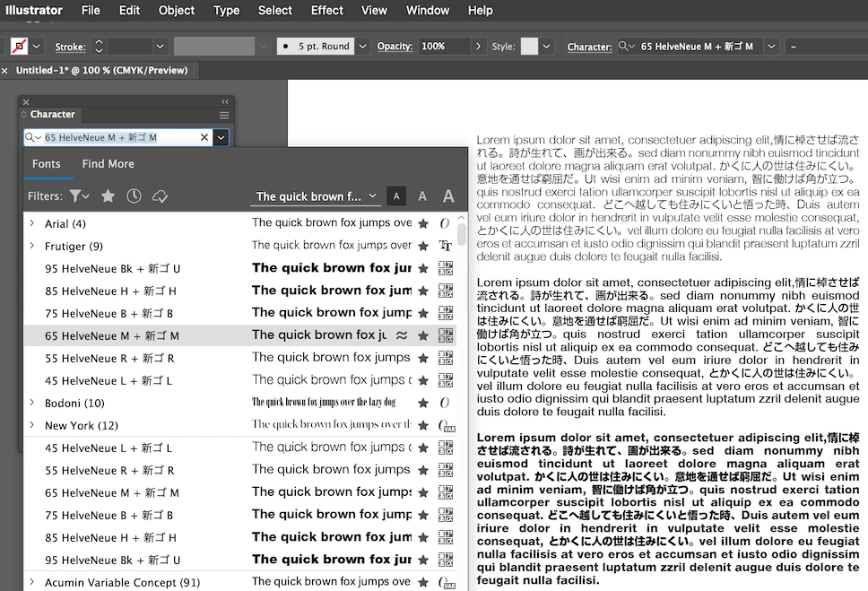
Task: Expand the Acumin Variable Concept family
Action: click(x=31, y=582)
